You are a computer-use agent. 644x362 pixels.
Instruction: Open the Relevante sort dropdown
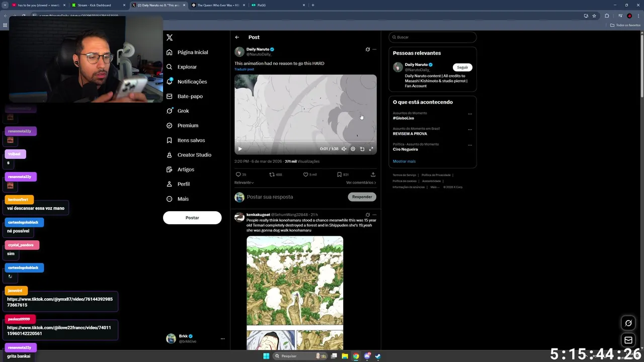click(x=244, y=183)
